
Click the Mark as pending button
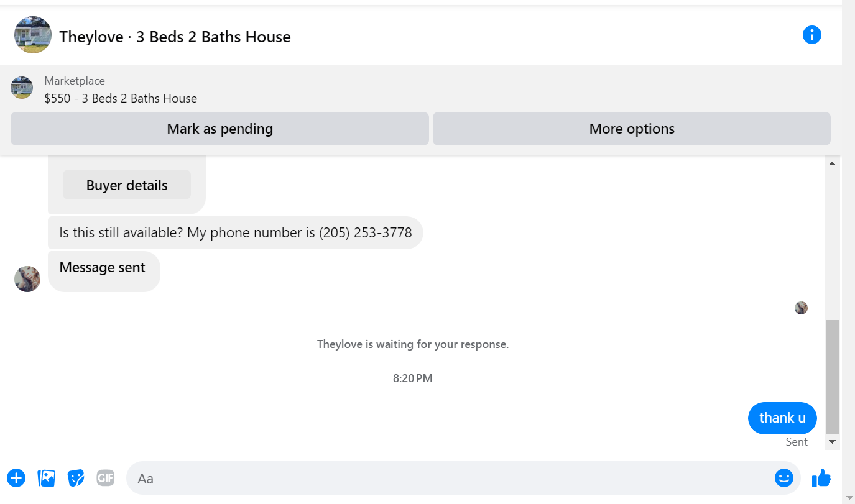pyautogui.click(x=220, y=129)
